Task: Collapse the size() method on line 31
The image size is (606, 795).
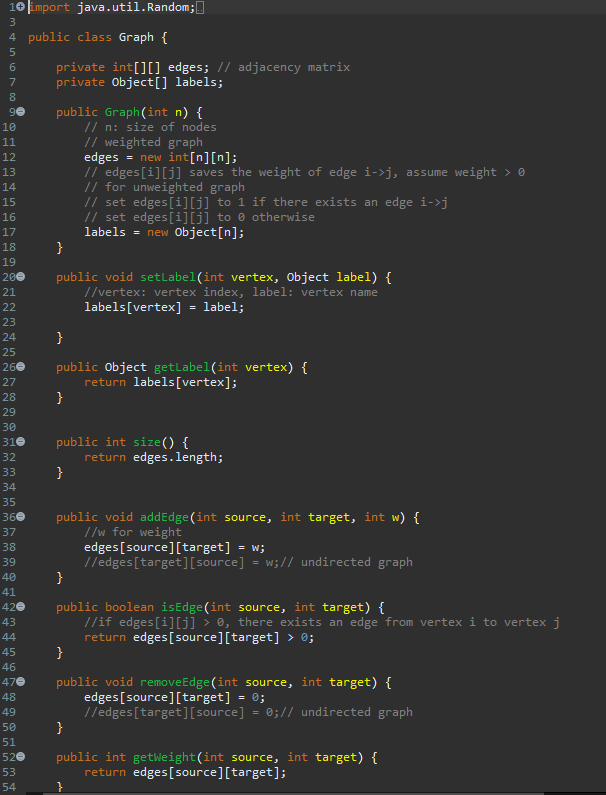Action: 21,442
